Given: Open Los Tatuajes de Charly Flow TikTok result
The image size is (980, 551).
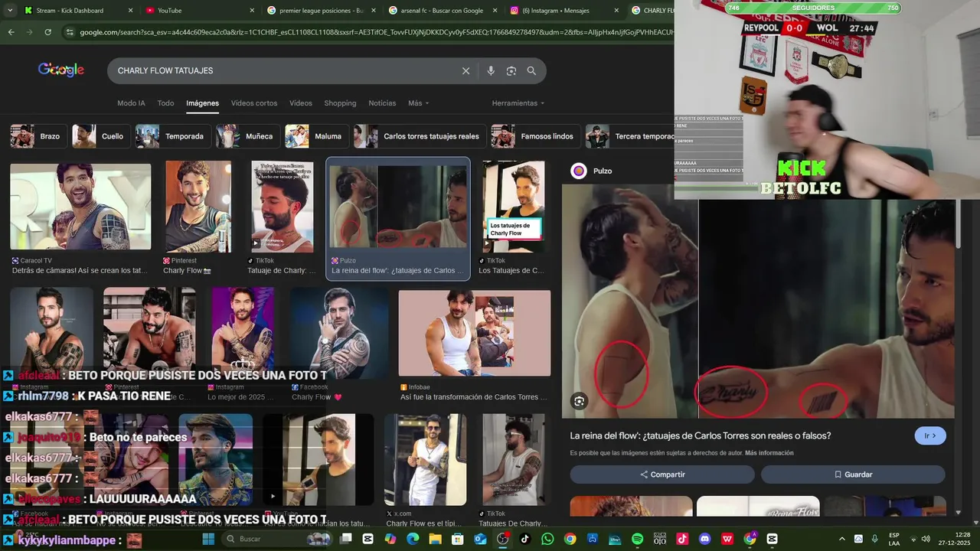Looking at the screenshot, I should click(x=514, y=218).
